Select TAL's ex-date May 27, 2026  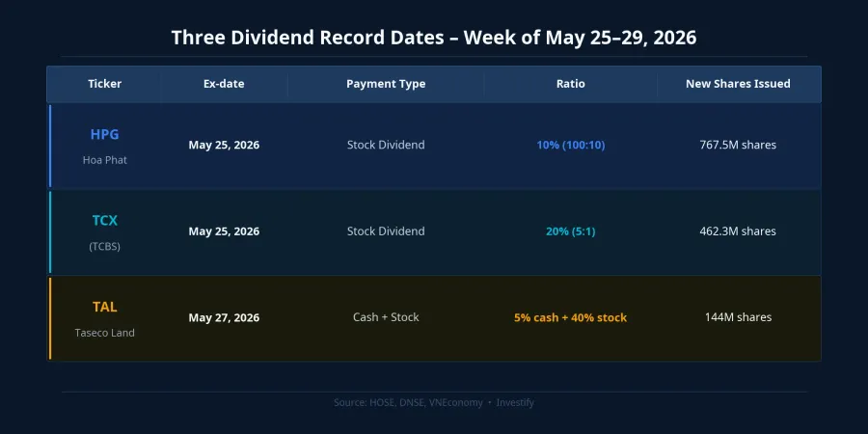coord(224,317)
